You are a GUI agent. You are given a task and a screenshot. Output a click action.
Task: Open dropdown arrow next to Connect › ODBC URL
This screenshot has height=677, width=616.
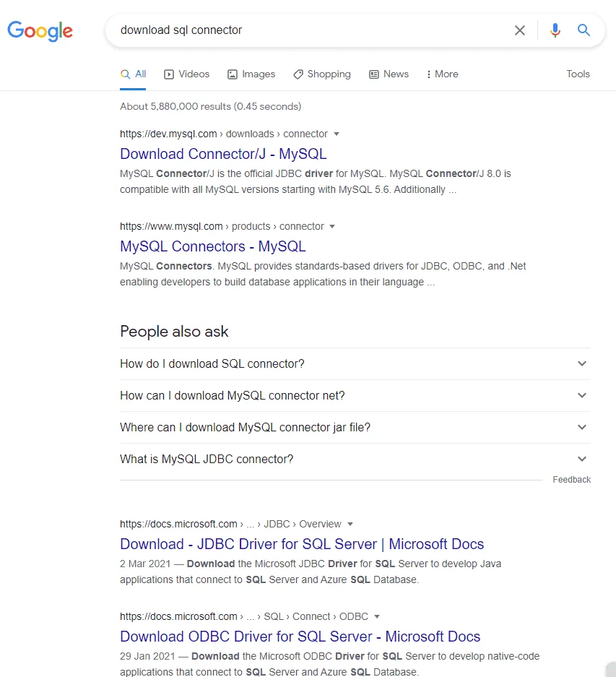377,616
